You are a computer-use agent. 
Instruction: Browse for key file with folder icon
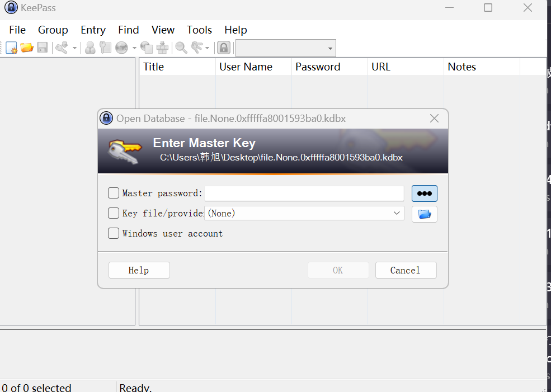[424, 214]
